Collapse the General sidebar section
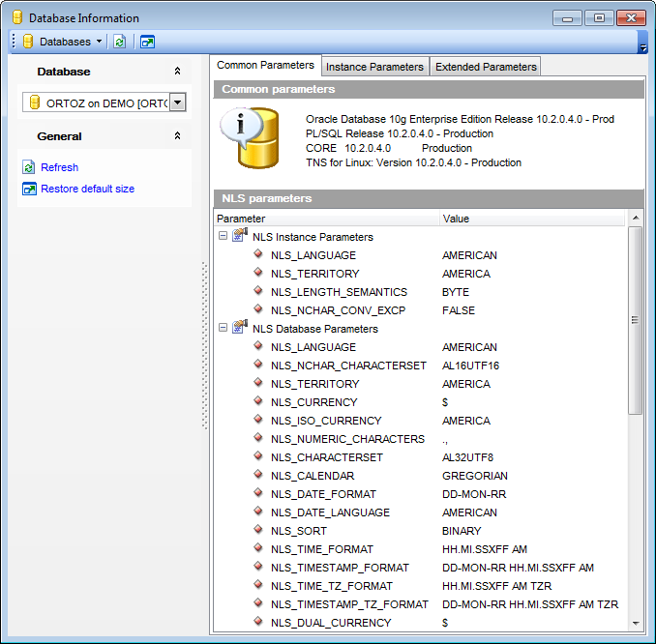 coord(177,136)
